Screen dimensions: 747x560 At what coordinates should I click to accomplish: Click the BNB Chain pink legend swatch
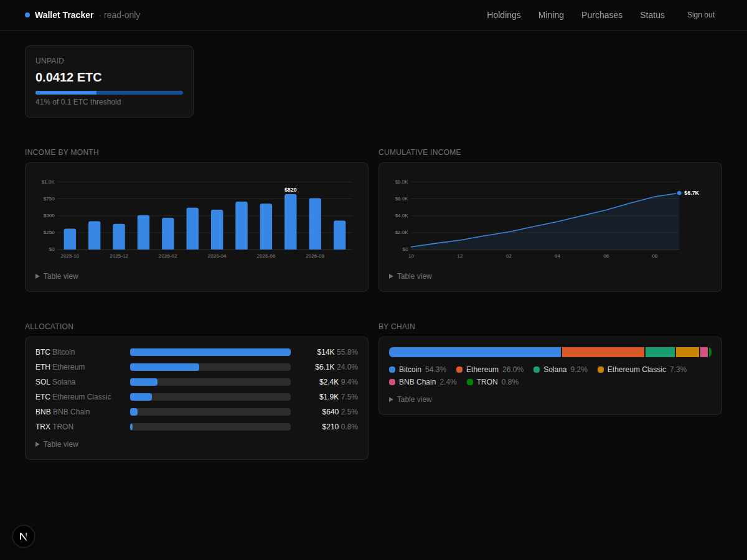pyautogui.click(x=392, y=382)
